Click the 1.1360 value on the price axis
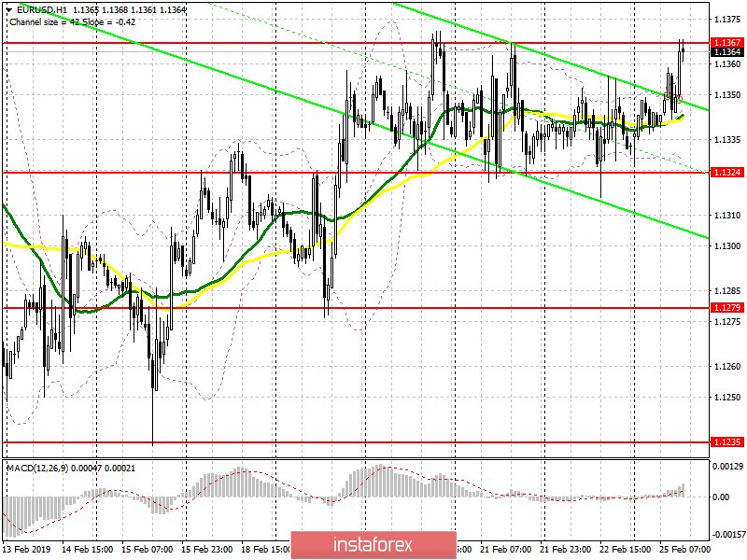747x560 pixels. 727,63
